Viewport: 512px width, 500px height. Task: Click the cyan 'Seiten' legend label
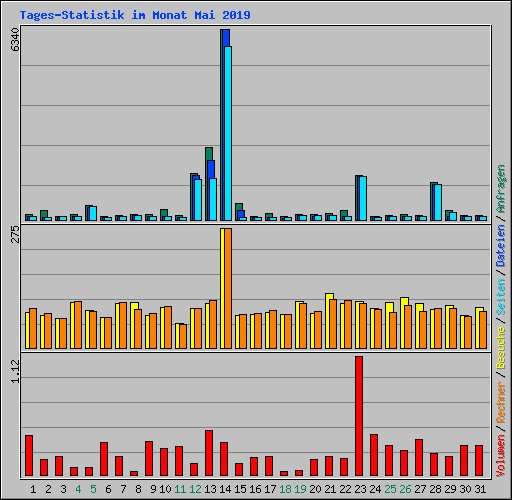coord(500,297)
